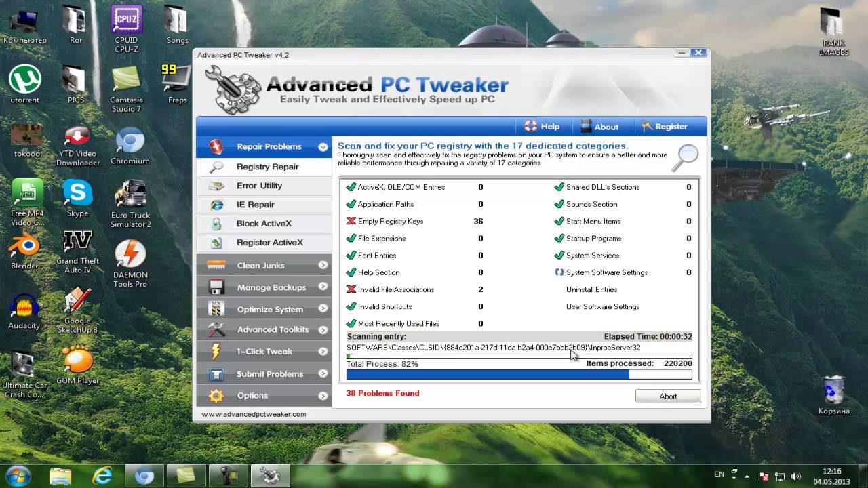Click the Advanced Toolkits tools icon
Screen dimensions: 868x488
[216, 330]
